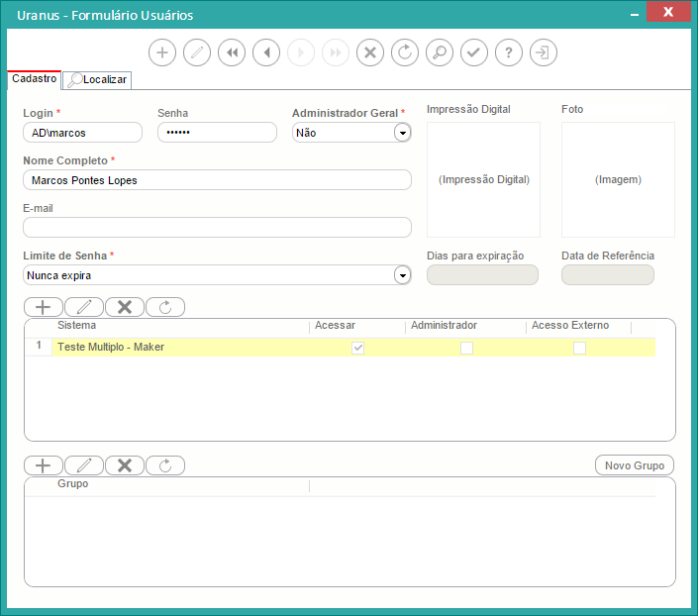Toggle Administrador checkbox for Teste Multiplo - Maker
The image size is (698, 616).
[466, 348]
